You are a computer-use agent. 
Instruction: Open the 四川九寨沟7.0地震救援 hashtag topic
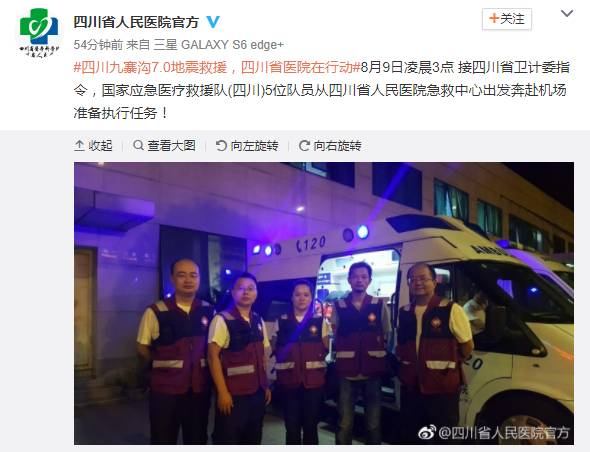[154, 67]
